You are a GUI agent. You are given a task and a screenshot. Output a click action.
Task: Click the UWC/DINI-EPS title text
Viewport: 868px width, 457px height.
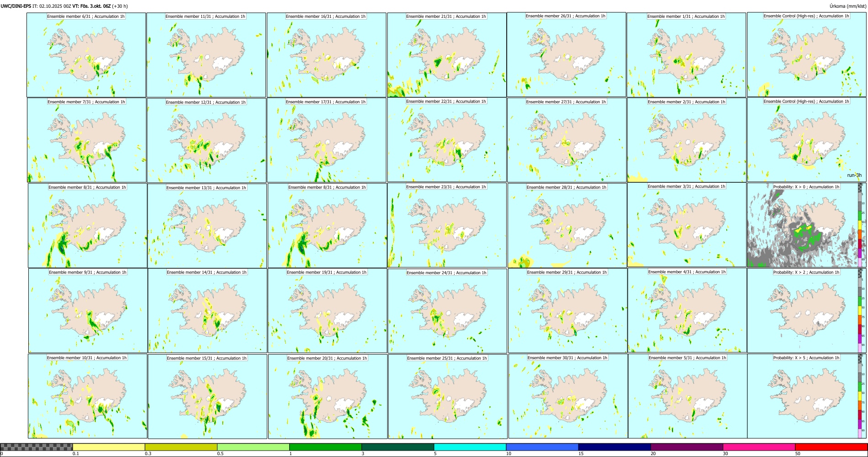16,6
